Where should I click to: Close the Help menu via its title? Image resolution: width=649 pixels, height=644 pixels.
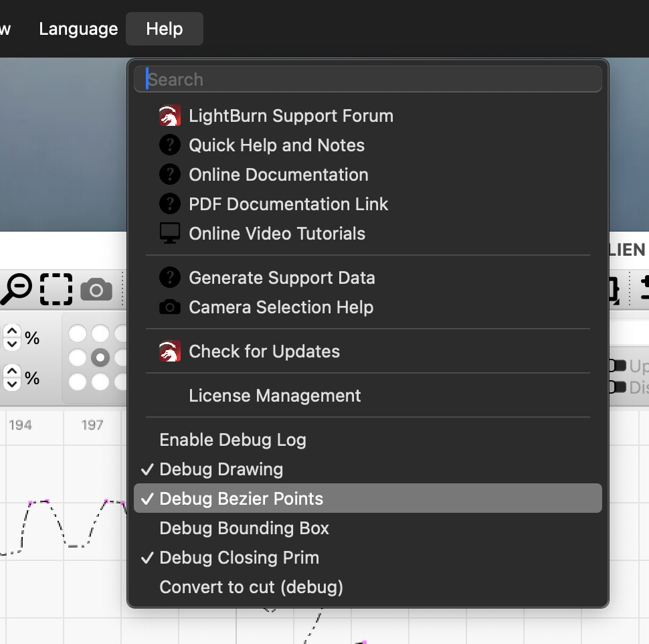click(165, 29)
